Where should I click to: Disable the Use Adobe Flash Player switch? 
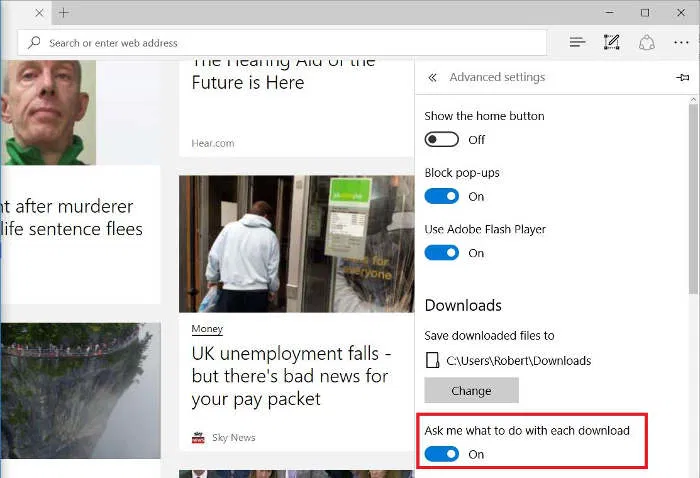442,253
